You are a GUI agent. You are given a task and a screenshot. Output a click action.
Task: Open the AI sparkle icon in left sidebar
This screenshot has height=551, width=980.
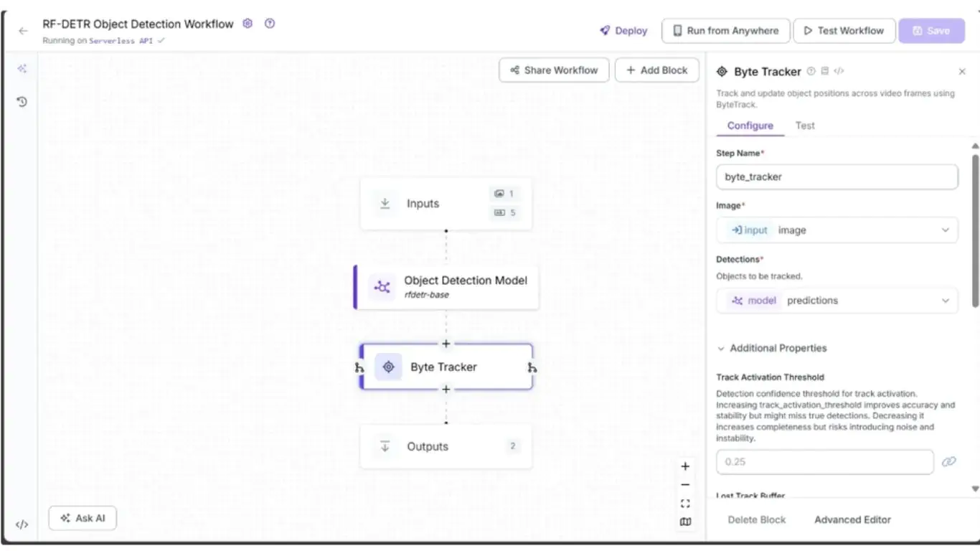(22, 69)
